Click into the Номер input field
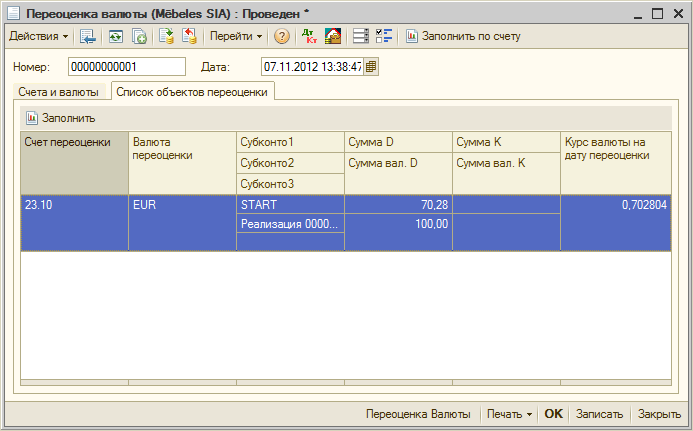The width and height of the screenshot is (693, 431). pyautogui.click(x=126, y=67)
